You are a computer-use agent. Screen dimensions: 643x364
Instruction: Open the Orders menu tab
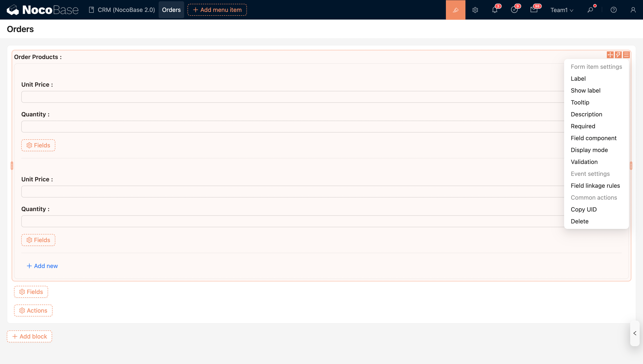(171, 10)
